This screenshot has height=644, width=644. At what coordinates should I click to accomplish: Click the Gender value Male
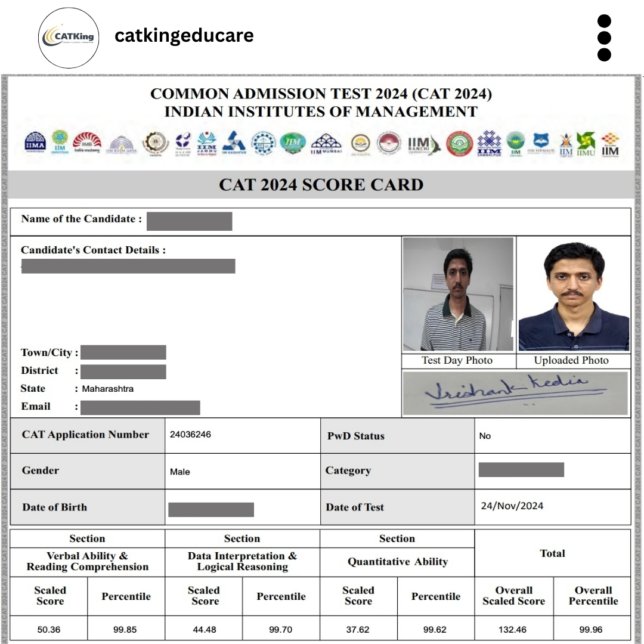(180, 472)
